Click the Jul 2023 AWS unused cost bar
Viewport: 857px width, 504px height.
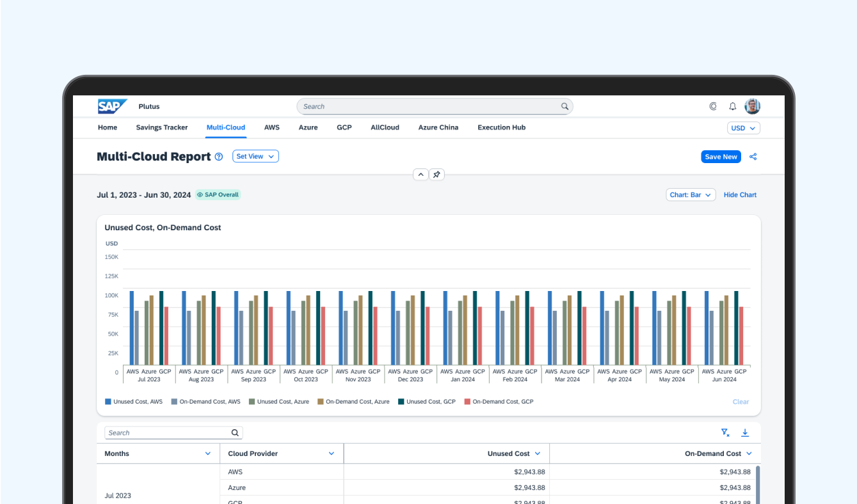(132, 328)
